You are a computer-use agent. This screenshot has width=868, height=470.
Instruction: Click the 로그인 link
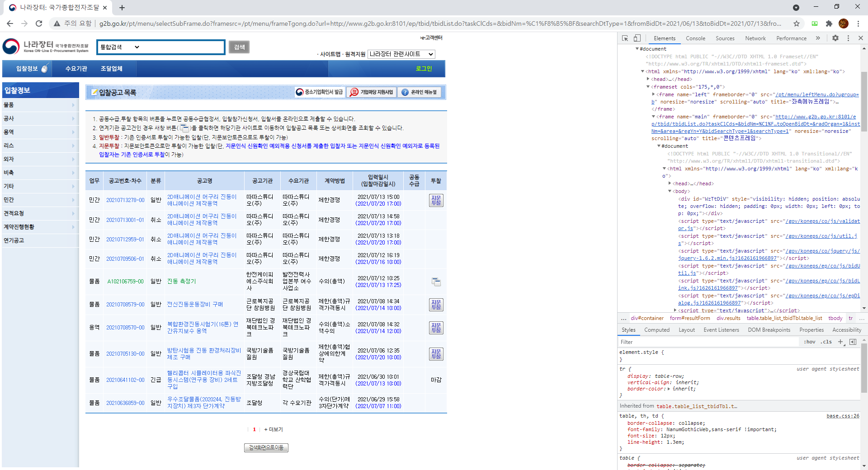[x=424, y=69]
